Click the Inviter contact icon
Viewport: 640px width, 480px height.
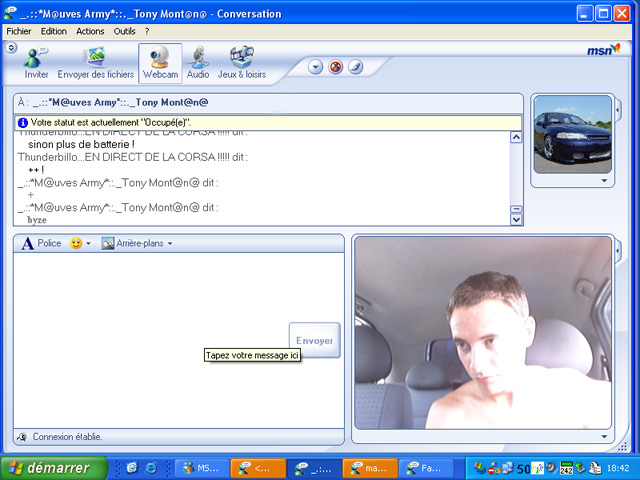tap(36, 62)
